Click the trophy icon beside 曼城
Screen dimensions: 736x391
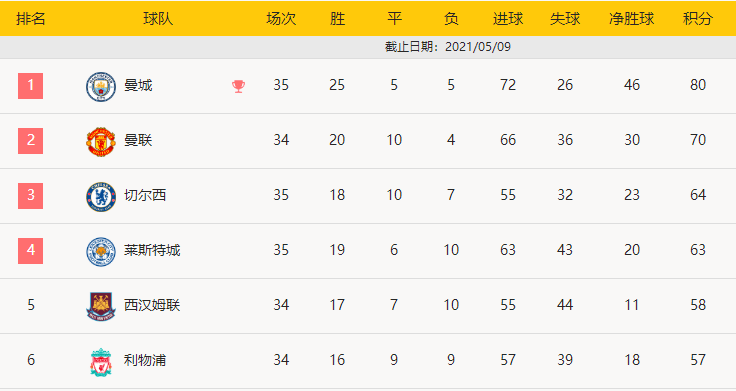click(238, 86)
